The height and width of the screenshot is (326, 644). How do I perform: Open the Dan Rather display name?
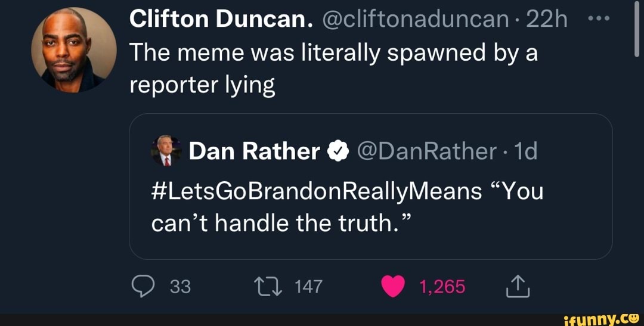tap(254, 152)
